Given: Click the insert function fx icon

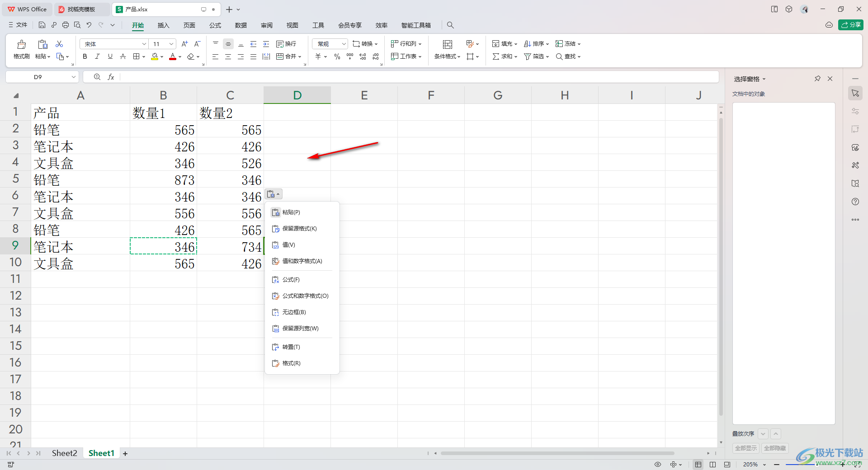Looking at the screenshot, I should click(111, 77).
